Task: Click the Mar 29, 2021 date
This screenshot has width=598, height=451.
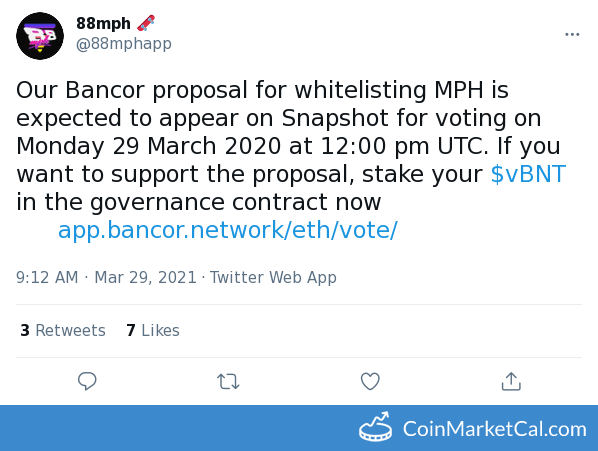Action: [x=145, y=277]
